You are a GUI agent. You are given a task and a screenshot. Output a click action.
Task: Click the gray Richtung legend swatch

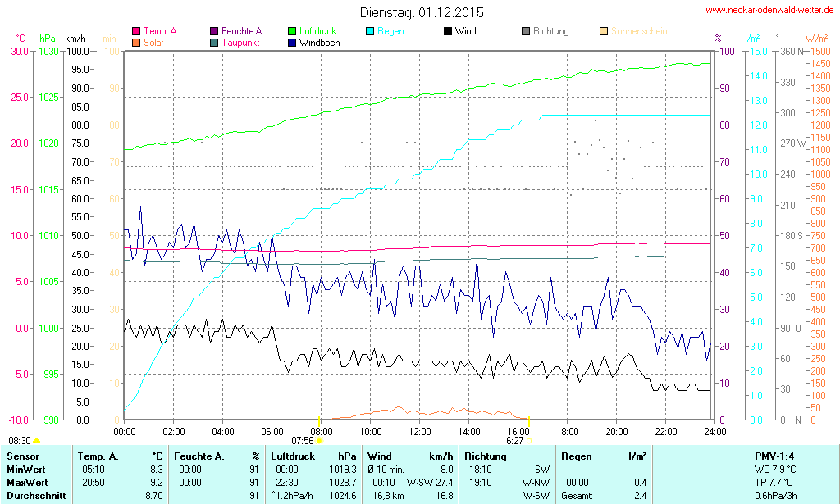click(526, 32)
